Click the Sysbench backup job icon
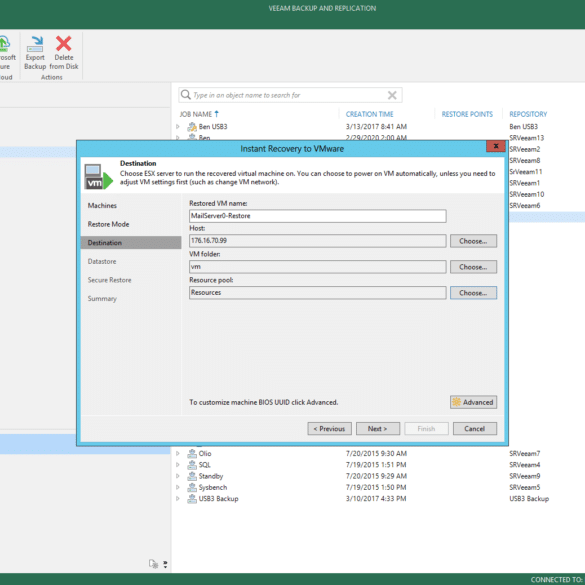The image size is (585, 585). [192, 487]
